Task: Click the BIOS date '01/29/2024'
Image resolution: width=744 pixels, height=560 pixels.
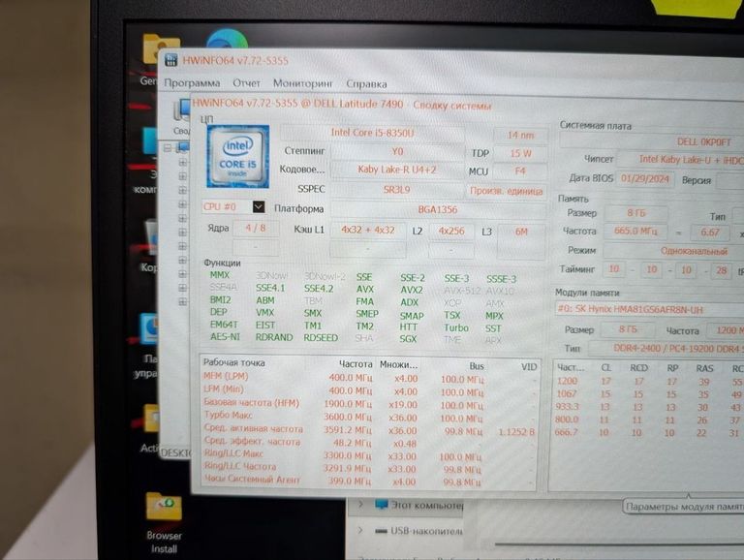Action: tap(644, 179)
